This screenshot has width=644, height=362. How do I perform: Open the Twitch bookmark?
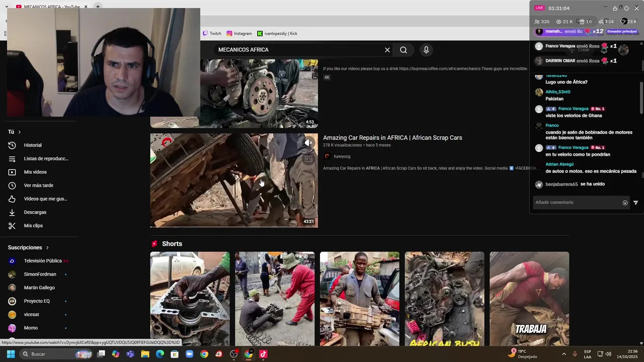[x=212, y=34]
